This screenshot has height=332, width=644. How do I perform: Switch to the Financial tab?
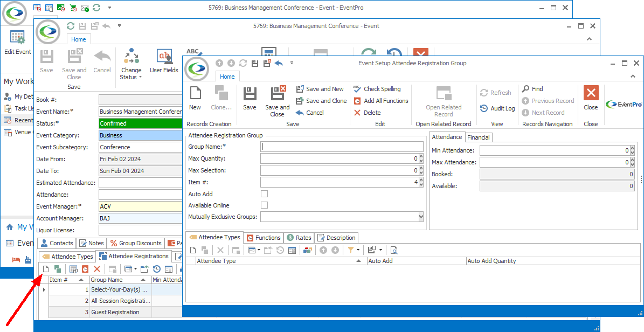[478, 137]
